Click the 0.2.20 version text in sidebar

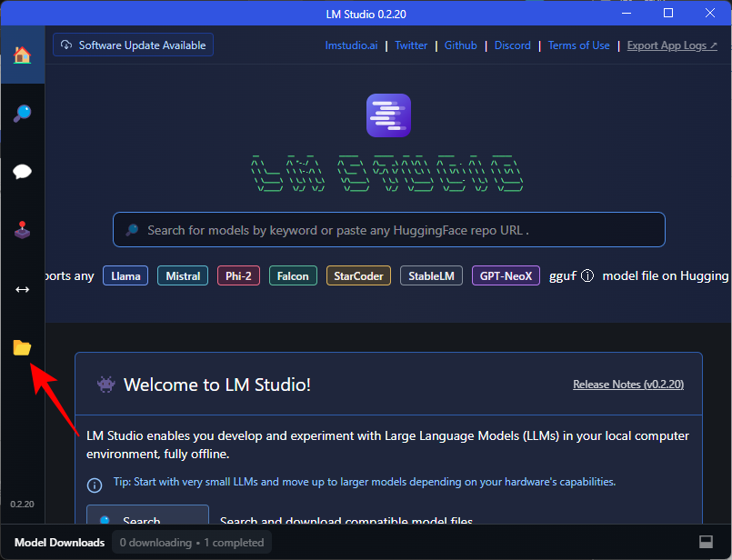pyautogui.click(x=22, y=504)
